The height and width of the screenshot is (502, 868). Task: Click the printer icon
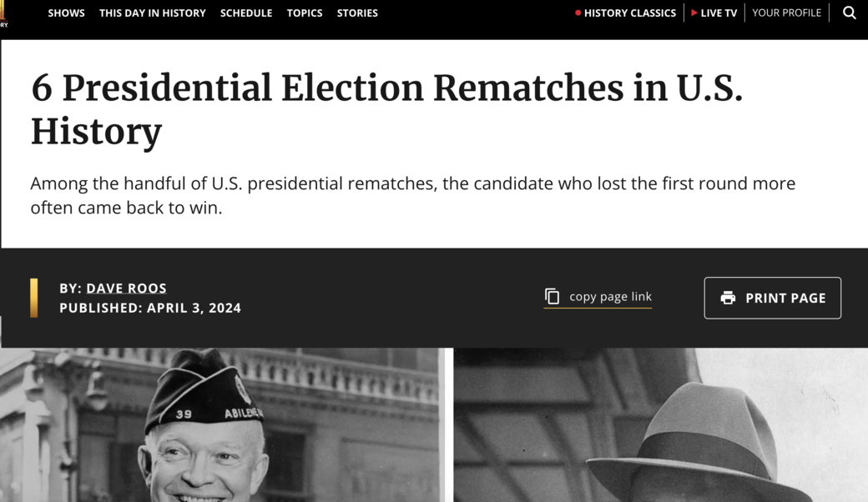click(728, 298)
